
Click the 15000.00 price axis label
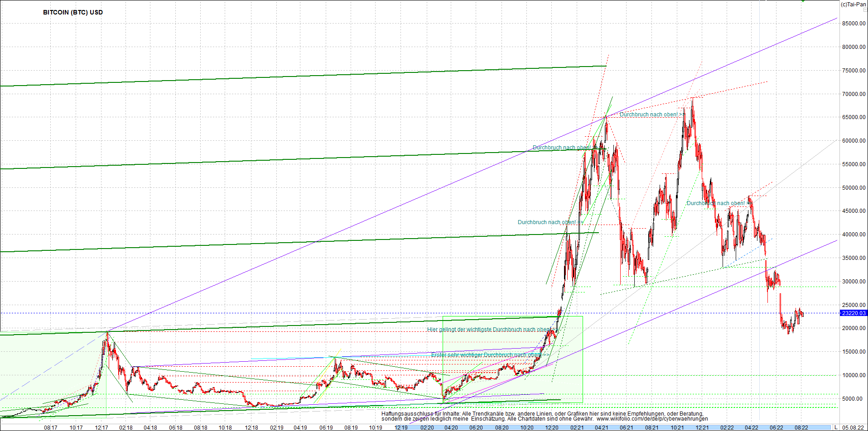point(854,352)
